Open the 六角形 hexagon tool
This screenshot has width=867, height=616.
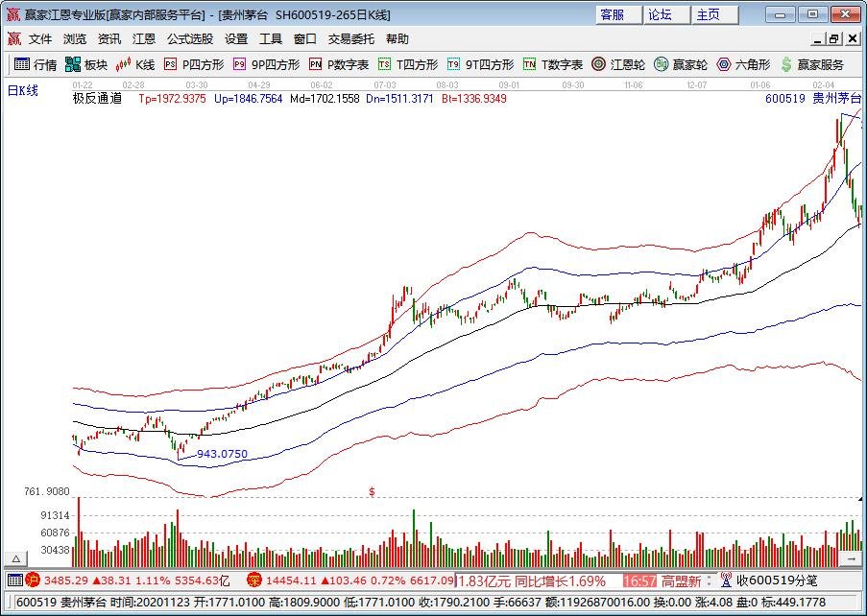[743, 64]
